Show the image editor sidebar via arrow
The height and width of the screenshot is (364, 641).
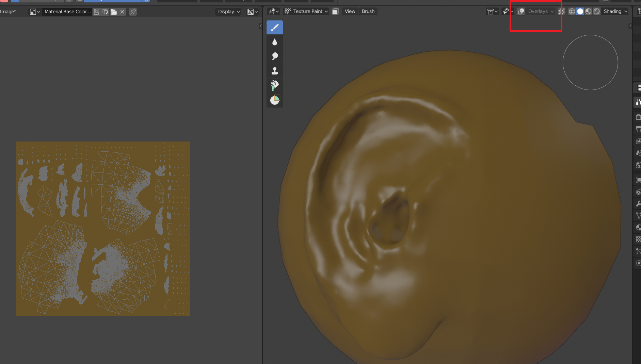click(x=260, y=26)
